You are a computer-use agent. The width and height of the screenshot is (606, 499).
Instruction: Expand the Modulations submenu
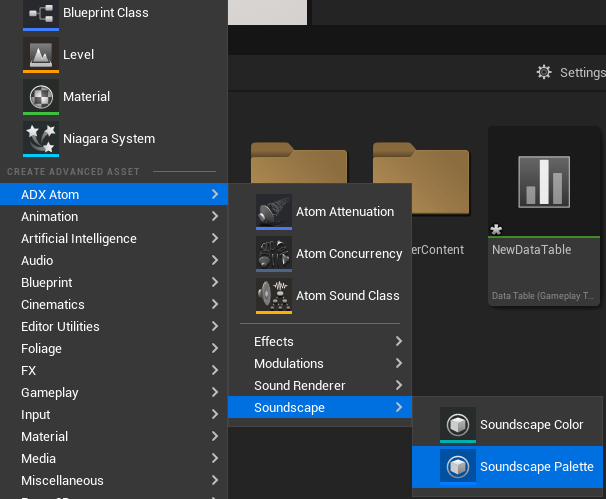click(320, 364)
